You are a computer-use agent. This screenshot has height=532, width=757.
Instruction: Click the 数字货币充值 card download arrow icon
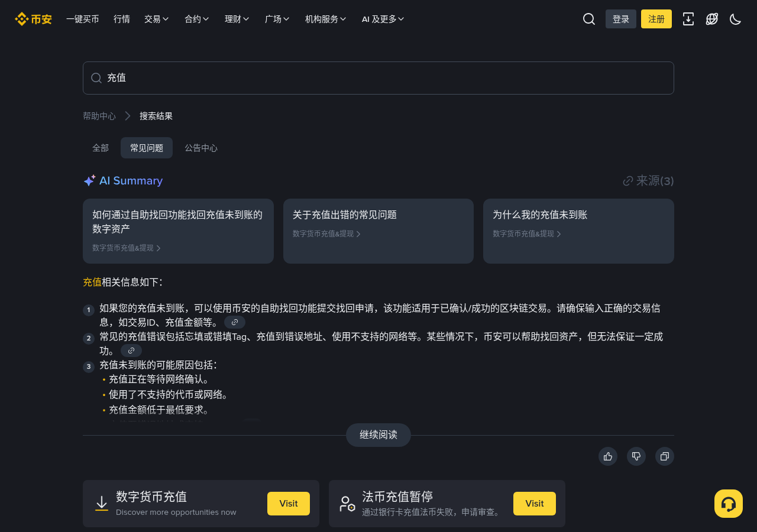click(x=102, y=504)
